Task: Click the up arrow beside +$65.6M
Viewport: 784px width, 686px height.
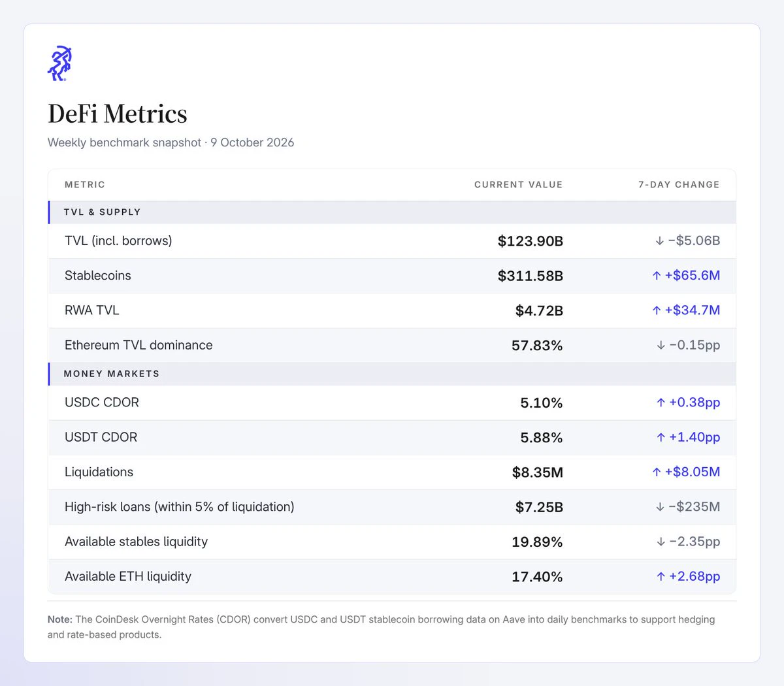Action: [657, 276]
